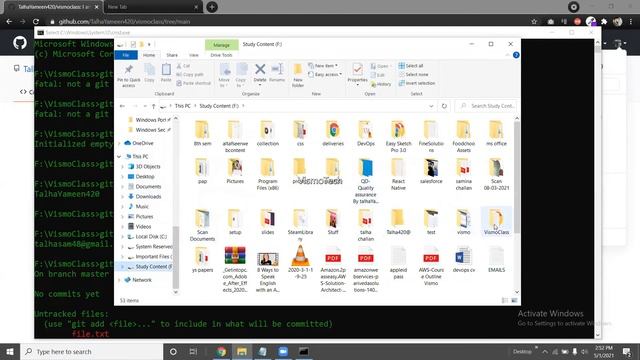640x360 pixels.
Task: Click Select none button
Action: tap(413, 75)
